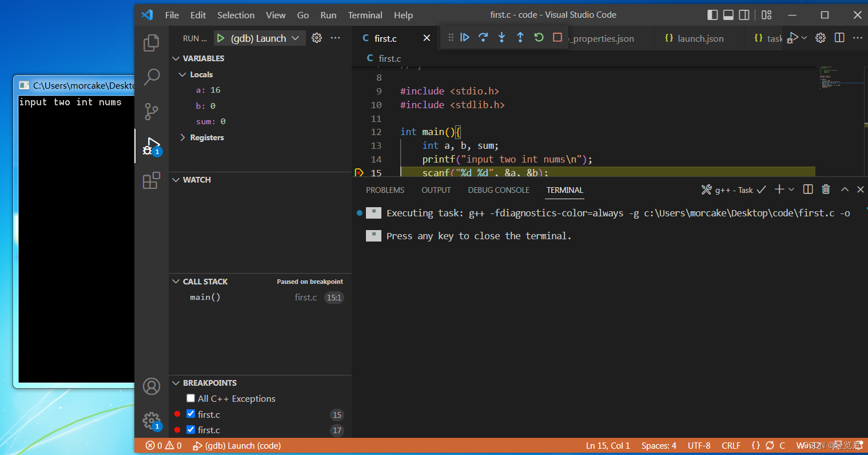The image size is (868, 455).
Task: Disable the first.c line 17 breakpoint checkbox
Action: tap(190, 430)
